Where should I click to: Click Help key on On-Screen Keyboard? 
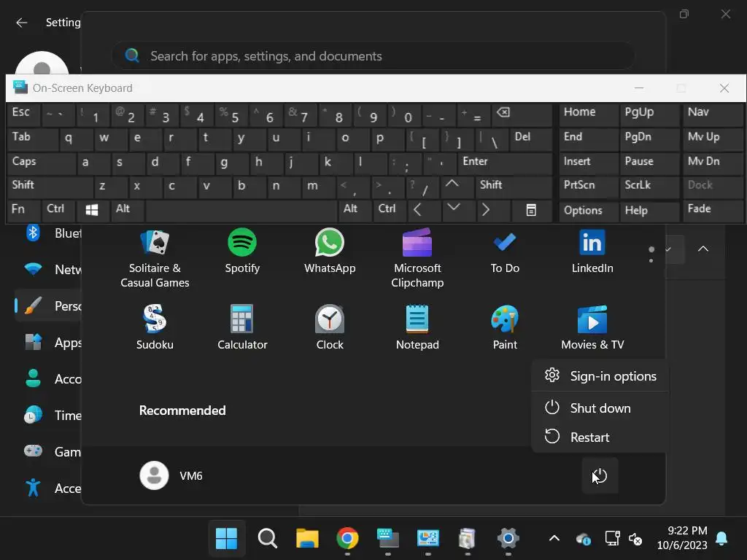point(650,211)
